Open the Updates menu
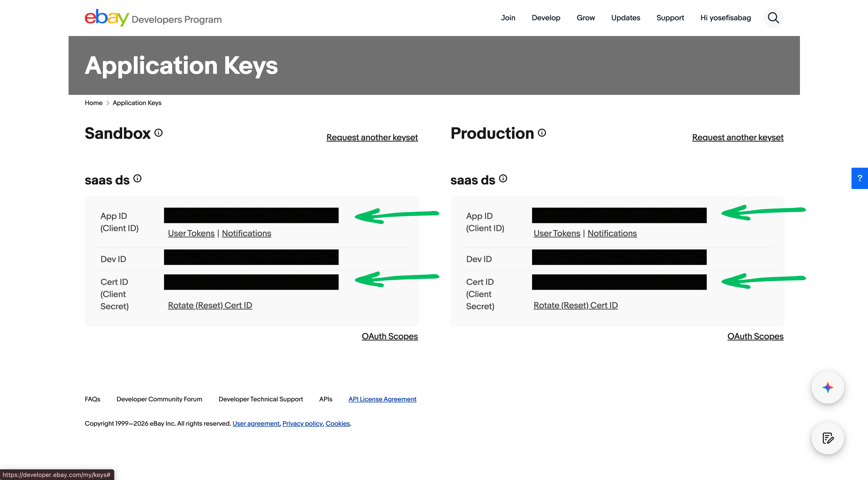 point(625,18)
